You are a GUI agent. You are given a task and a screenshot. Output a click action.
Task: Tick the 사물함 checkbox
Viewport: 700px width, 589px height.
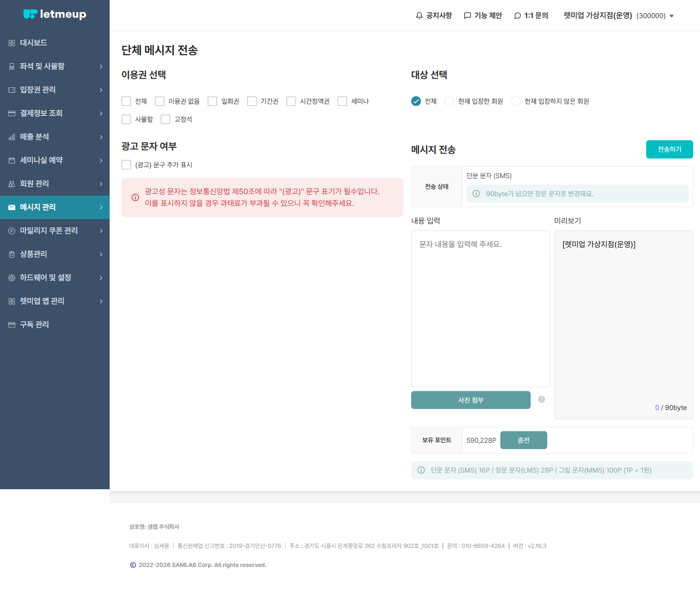click(126, 119)
